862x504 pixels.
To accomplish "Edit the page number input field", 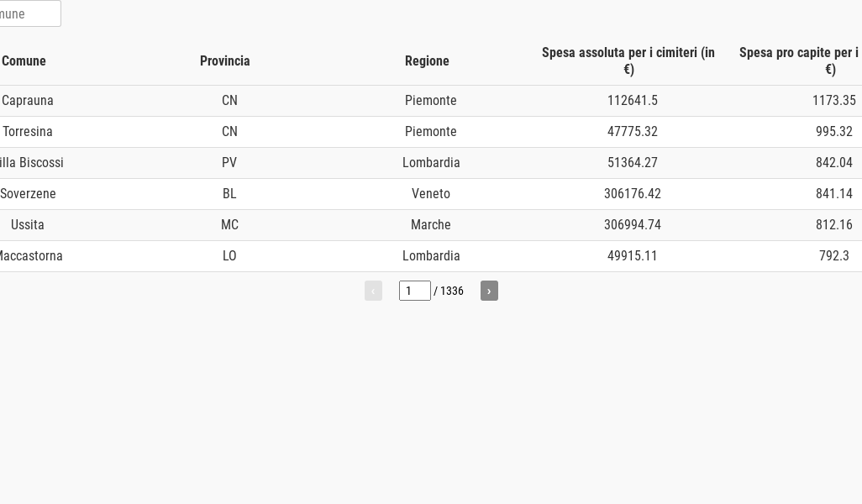I will click(x=414, y=291).
